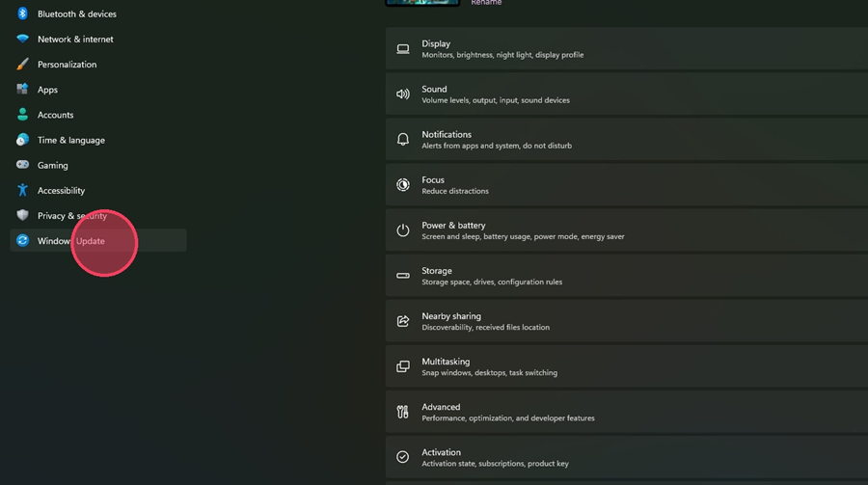Open Sound settings row
Image resolution: width=868 pixels, height=485 pixels.
click(627, 94)
